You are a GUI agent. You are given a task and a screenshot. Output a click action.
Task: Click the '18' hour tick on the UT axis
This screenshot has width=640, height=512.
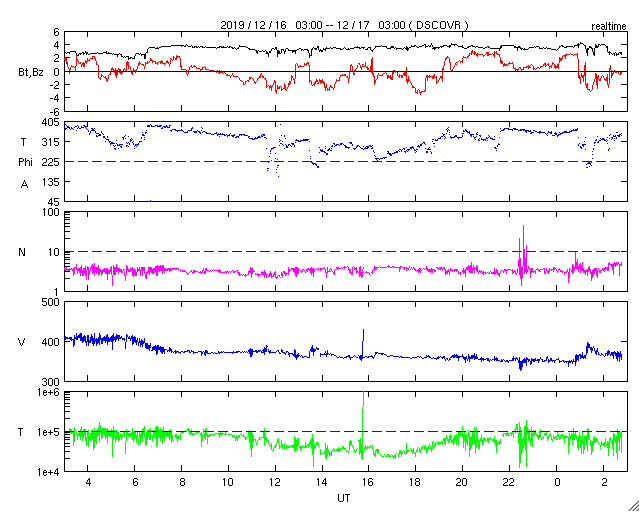tap(416, 483)
